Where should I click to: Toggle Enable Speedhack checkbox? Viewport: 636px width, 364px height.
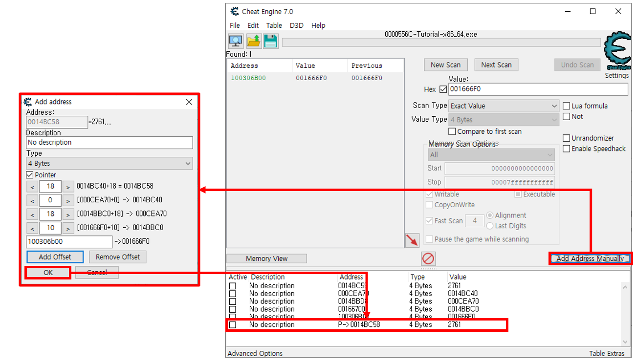(x=567, y=149)
